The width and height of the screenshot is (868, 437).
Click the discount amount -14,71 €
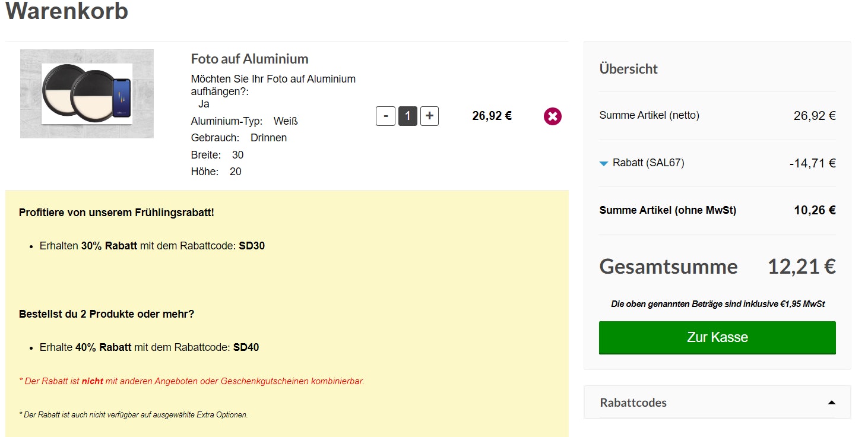point(812,163)
